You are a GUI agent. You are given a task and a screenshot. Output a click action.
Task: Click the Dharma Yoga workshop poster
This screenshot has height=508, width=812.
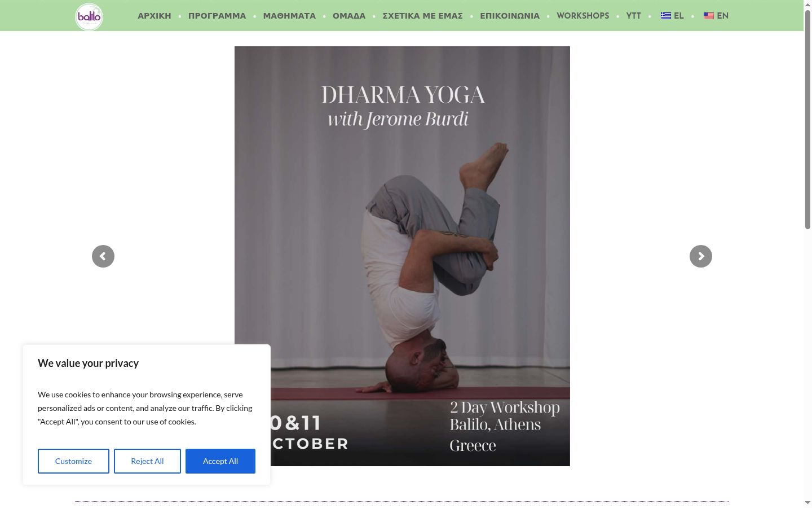(402, 256)
